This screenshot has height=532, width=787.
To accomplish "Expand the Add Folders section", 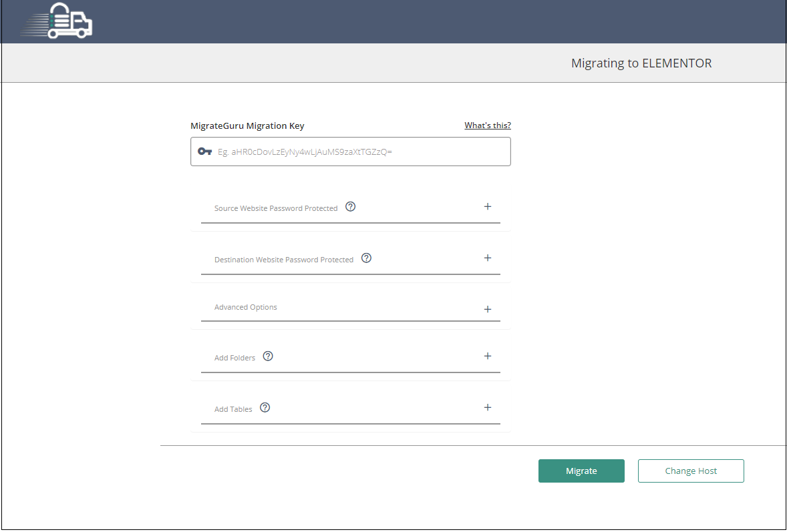I will pos(488,356).
